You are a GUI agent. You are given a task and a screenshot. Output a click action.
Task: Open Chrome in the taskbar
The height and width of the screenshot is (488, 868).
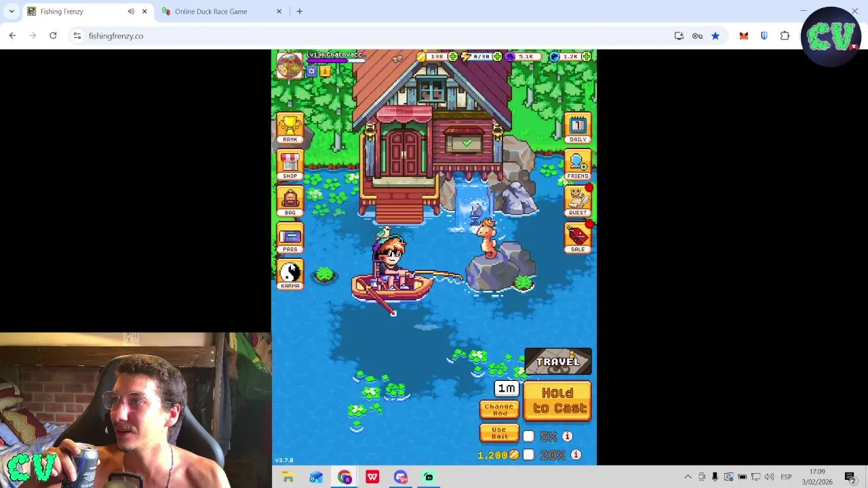(x=344, y=477)
